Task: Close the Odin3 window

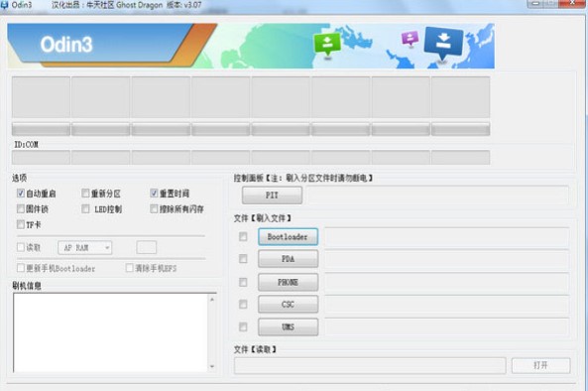Action: 572,3
